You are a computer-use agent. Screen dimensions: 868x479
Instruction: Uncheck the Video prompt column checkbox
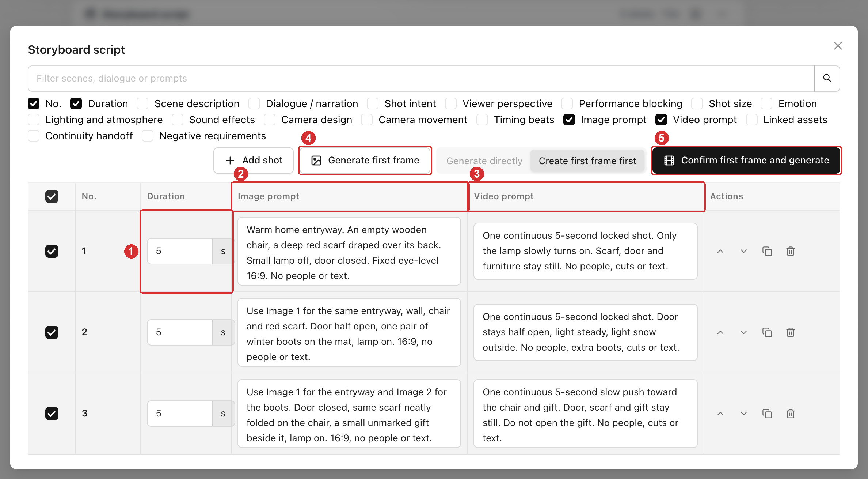point(661,120)
